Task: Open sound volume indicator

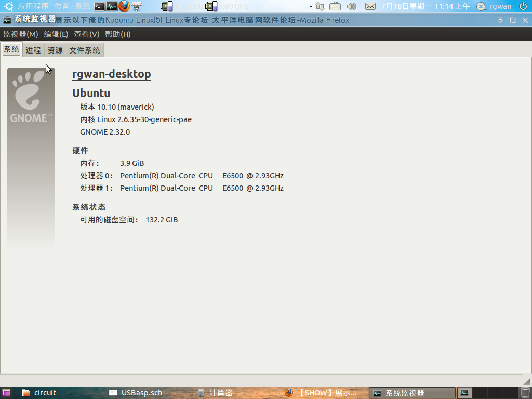Action: (352, 6)
